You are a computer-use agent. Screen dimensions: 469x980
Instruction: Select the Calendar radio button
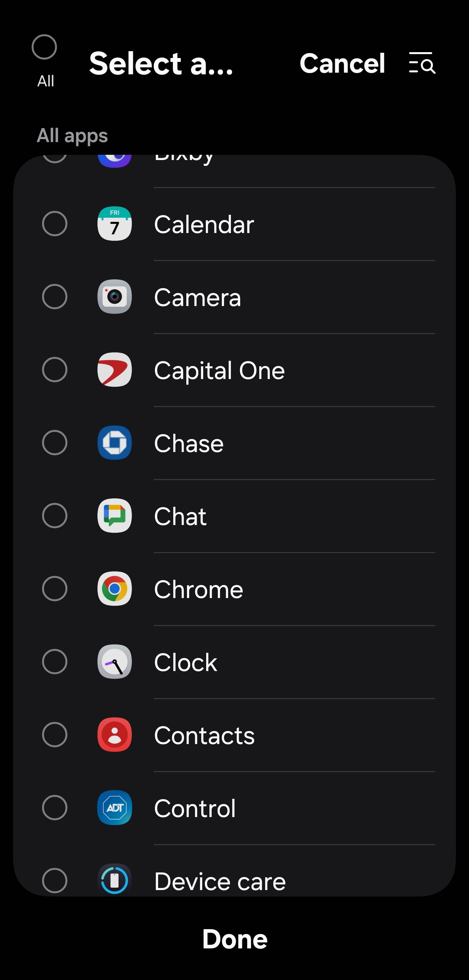(x=55, y=224)
